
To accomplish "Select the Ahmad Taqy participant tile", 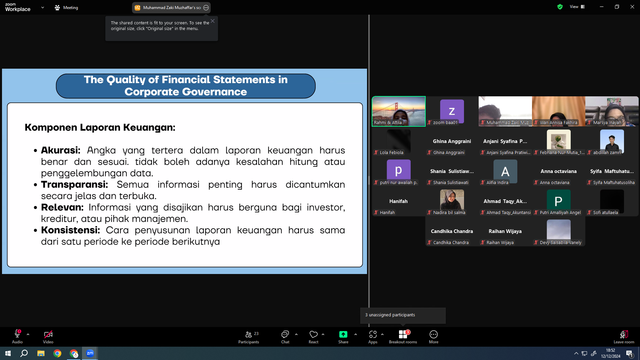I will [x=505, y=201].
